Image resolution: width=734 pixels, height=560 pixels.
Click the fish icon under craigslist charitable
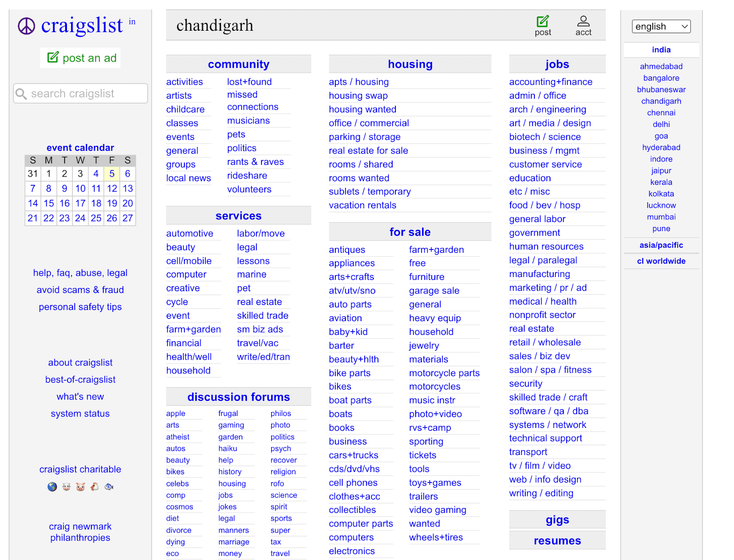[109, 487]
